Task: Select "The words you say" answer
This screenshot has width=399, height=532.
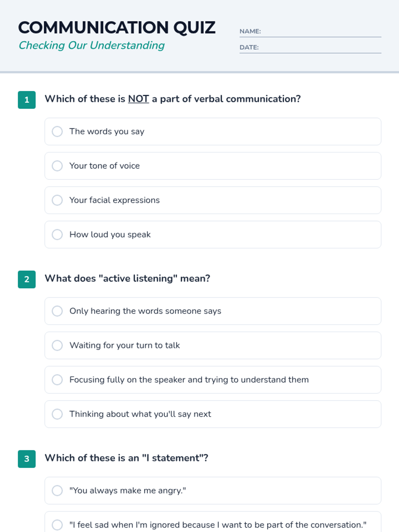Action: (x=57, y=131)
